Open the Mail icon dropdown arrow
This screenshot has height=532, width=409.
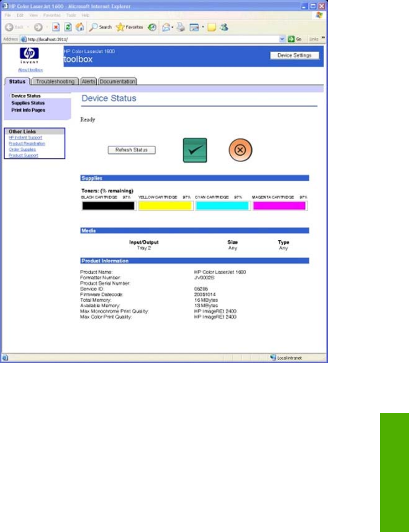pos(172,27)
